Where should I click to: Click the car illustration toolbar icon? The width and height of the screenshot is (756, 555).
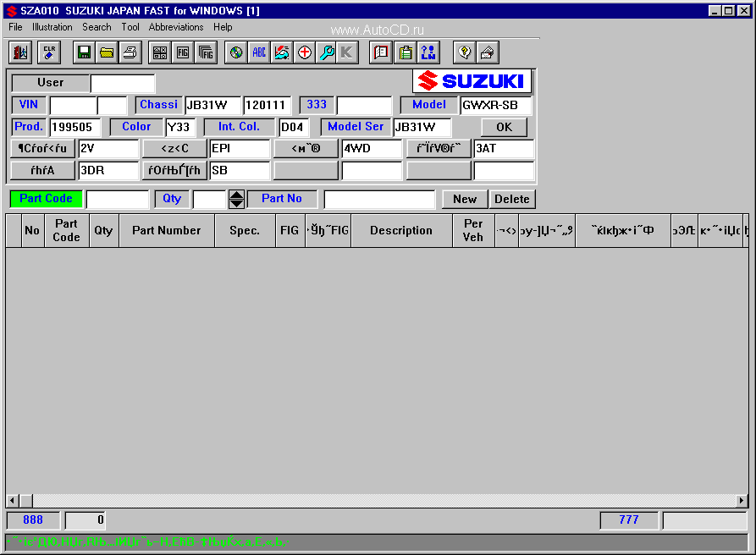tap(282, 52)
